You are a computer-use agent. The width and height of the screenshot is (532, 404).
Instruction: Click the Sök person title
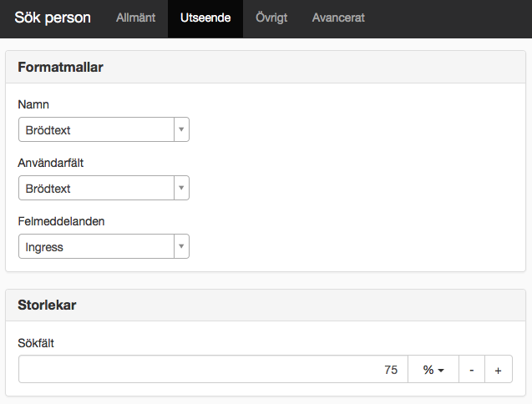(x=53, y=18)
